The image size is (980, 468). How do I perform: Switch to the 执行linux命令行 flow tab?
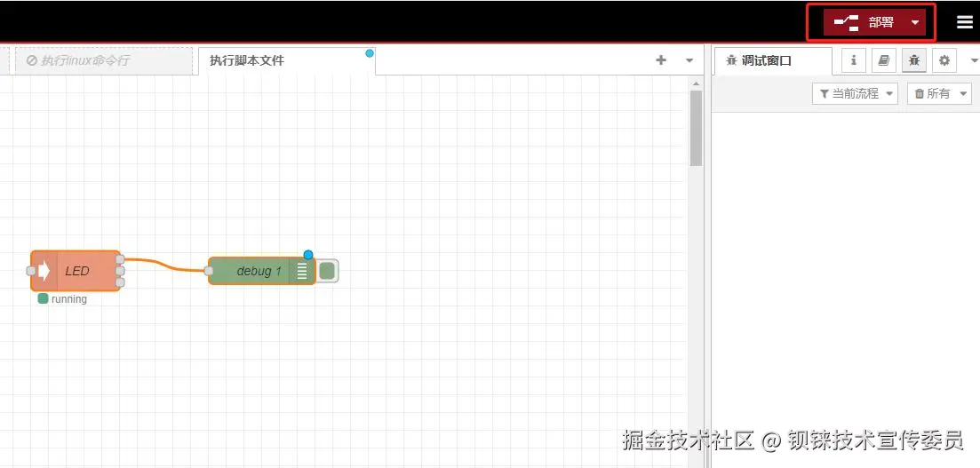point(104,60)
